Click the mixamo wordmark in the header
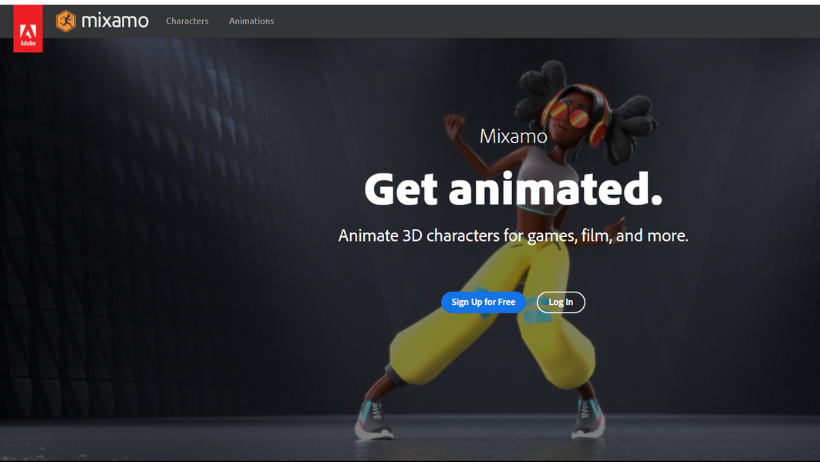Screen dimensions: 820x462 (115, 21)
